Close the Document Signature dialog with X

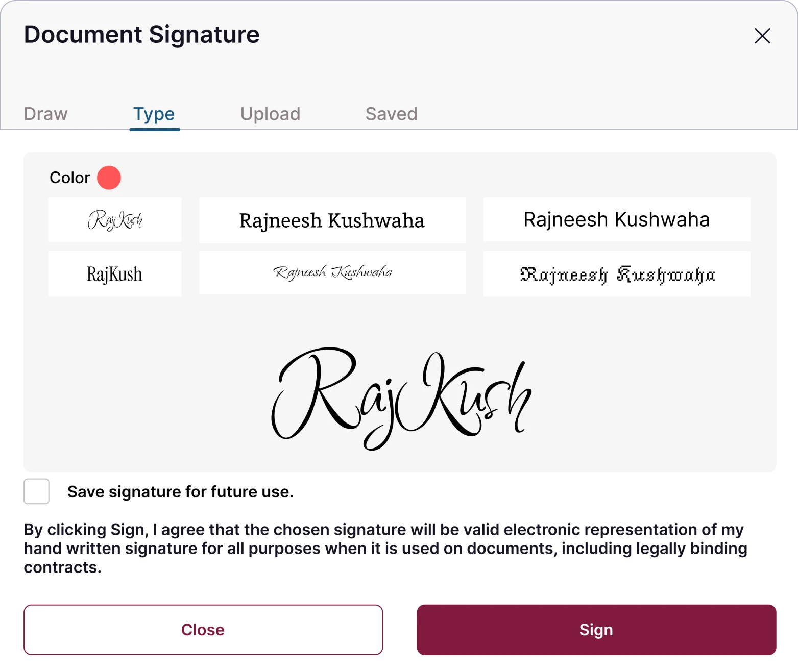(x=762, y=36)
